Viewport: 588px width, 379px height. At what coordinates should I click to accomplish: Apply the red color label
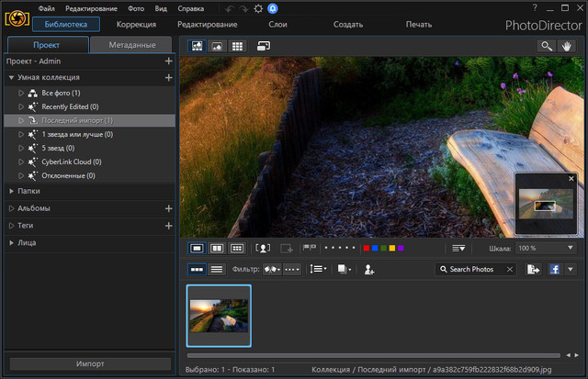click(367, 248)
